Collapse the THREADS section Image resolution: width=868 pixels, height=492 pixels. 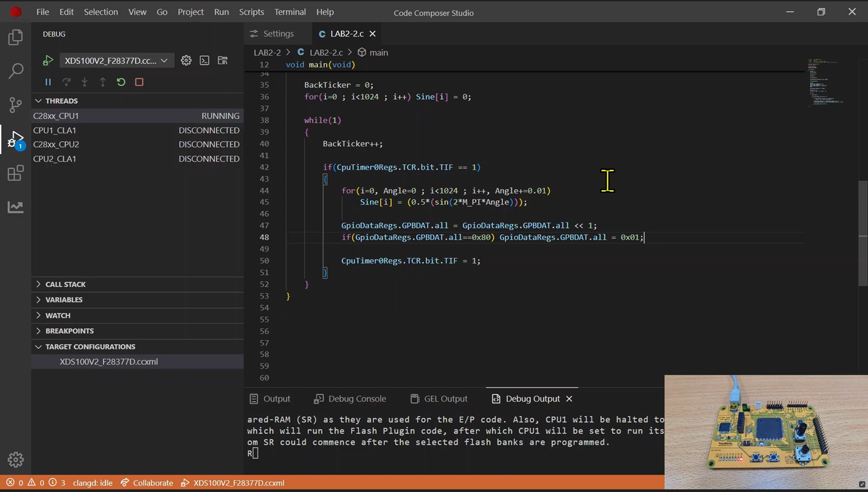pyautogui.click(x=61, y=101)
